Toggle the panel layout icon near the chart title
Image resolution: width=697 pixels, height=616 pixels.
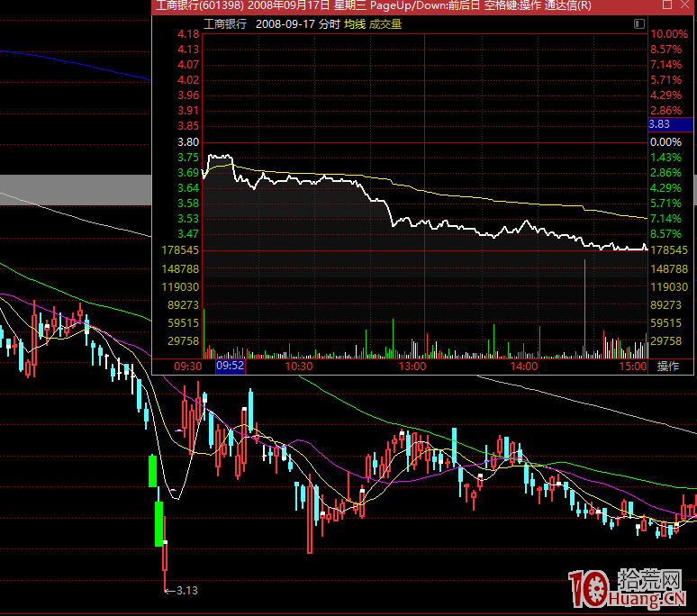tap(639, 24)
